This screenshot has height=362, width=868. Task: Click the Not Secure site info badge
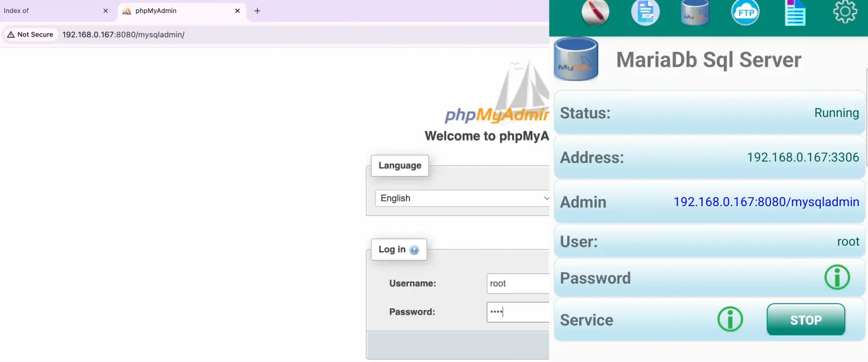click(x=30, y=34)
